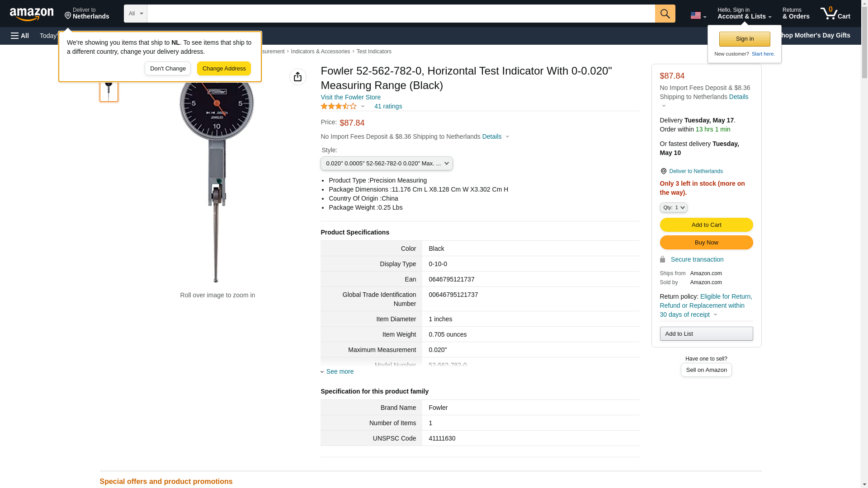Open the search category All dropdown
The image size is (868, 488).
click(135, 14)
